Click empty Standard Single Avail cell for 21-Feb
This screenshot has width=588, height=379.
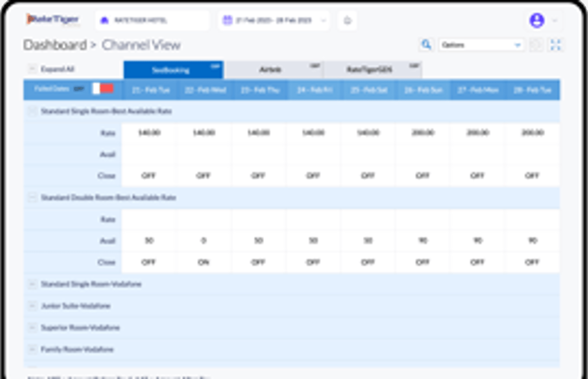(x=149, y=154)
